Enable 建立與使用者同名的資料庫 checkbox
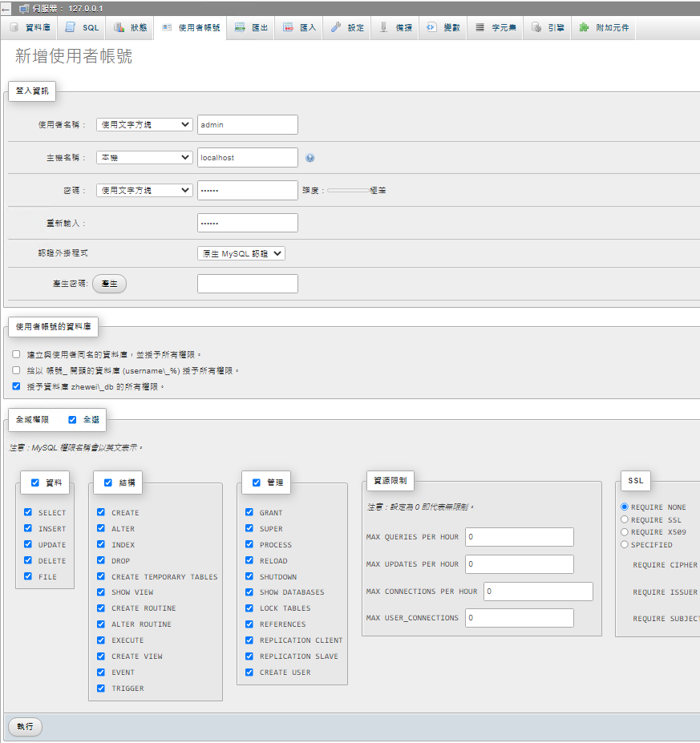The width and height of the screenshot is (700, 743). 16,353
